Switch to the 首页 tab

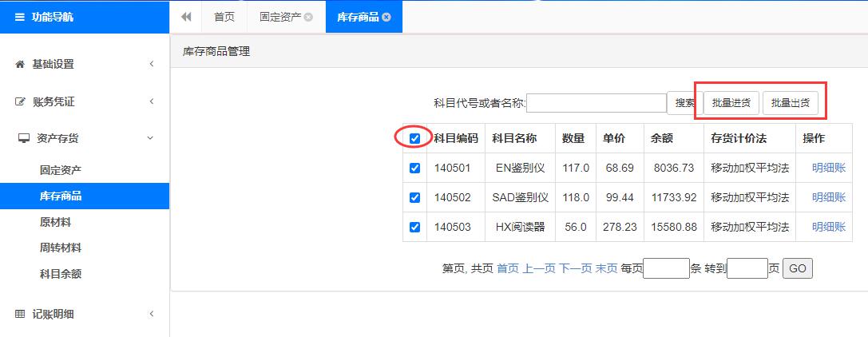(x=224, y=17)
